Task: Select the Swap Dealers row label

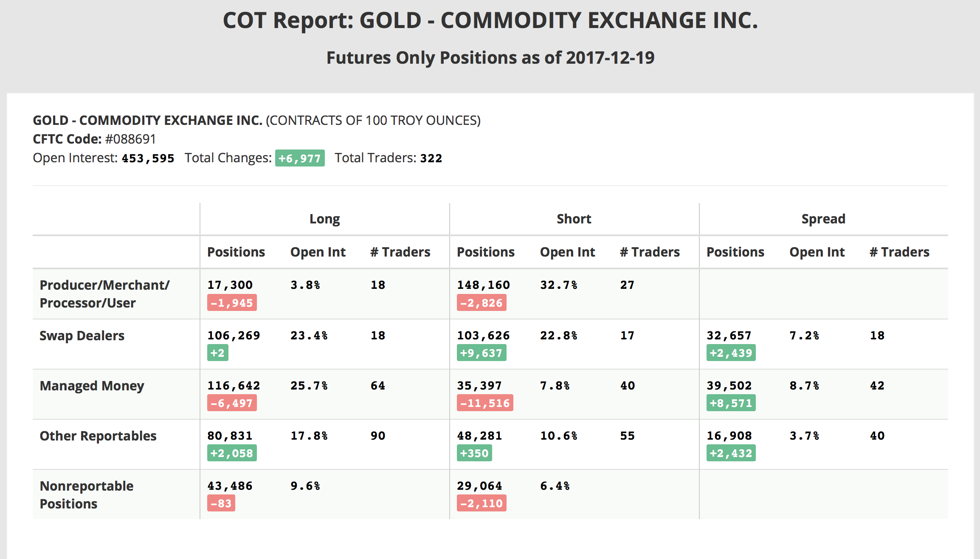Action: [82, 336]
